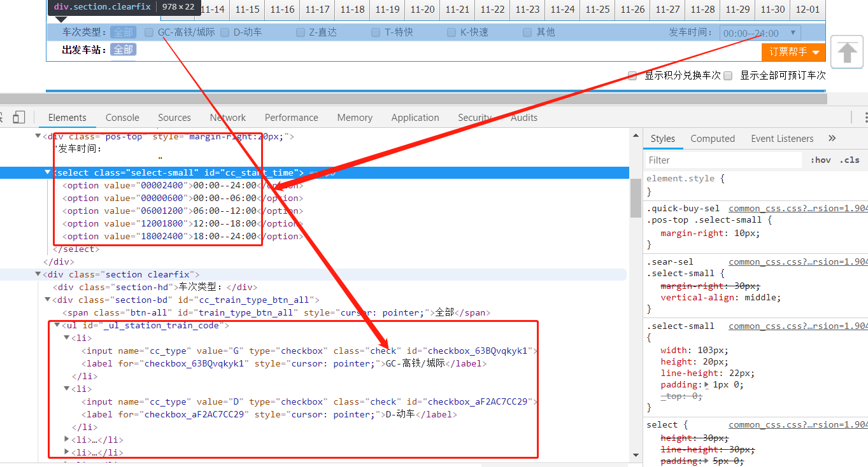Click the 全部 button beside 出发车站

pos(123,49)
